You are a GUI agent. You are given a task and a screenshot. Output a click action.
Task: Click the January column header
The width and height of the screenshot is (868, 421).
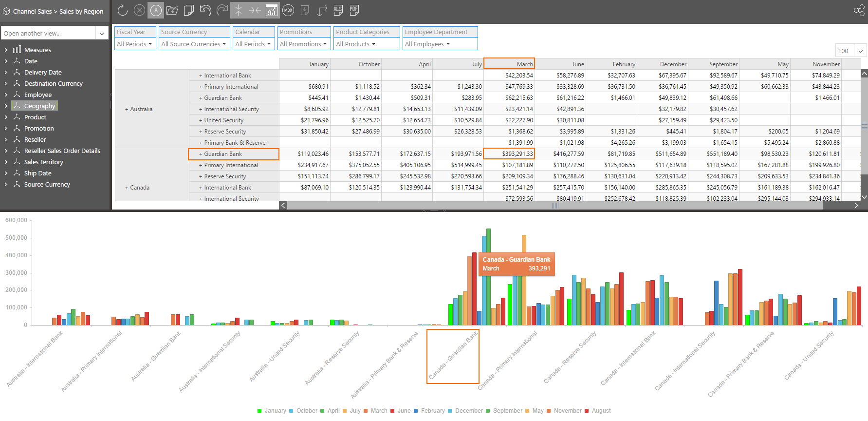pyautogui.click(x=305, y=64)
